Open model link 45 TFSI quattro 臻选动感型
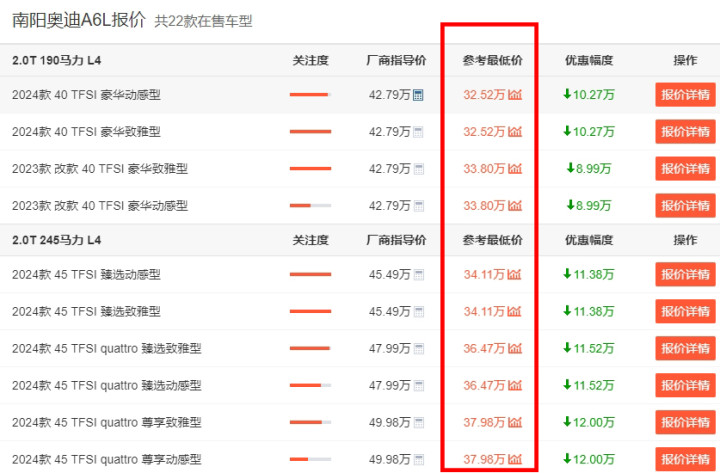 tap(107, 386)
